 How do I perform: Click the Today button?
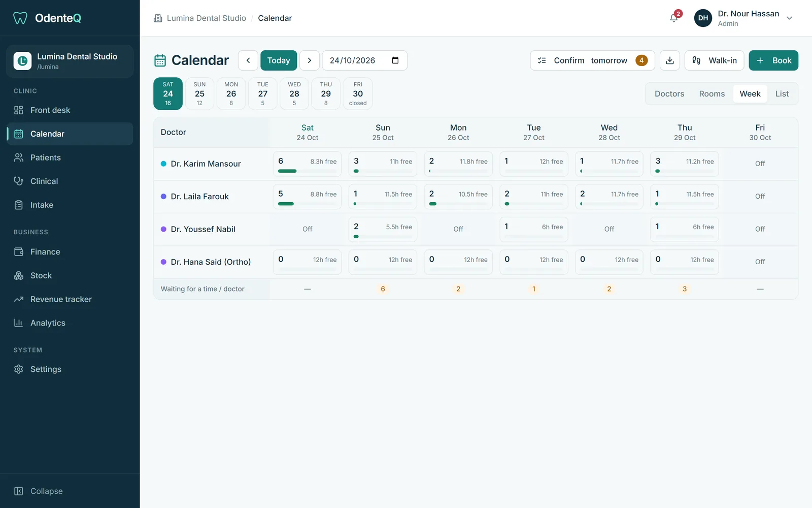(279, 60)
